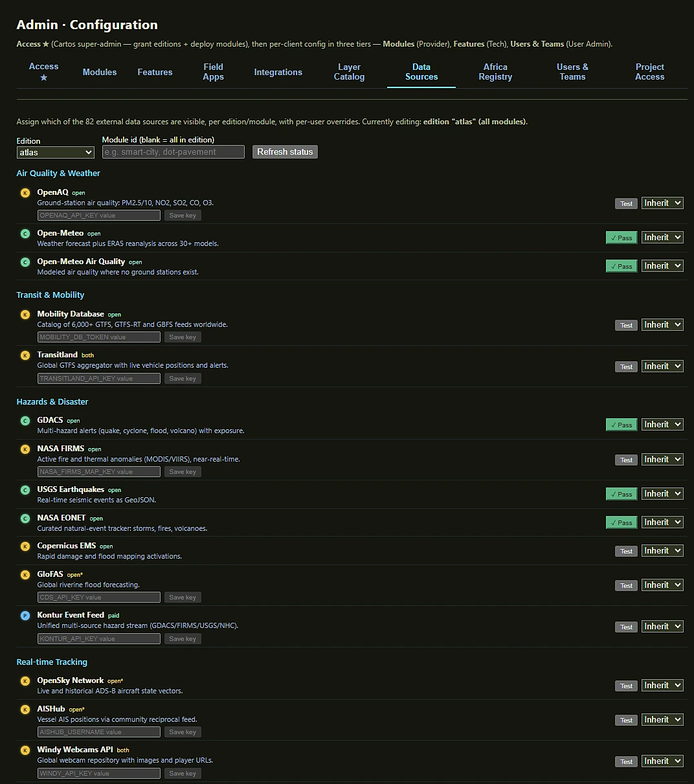694x784 pixels.
Task: Click the Kontur Event Feed paid icon
Action: [25, 616]
